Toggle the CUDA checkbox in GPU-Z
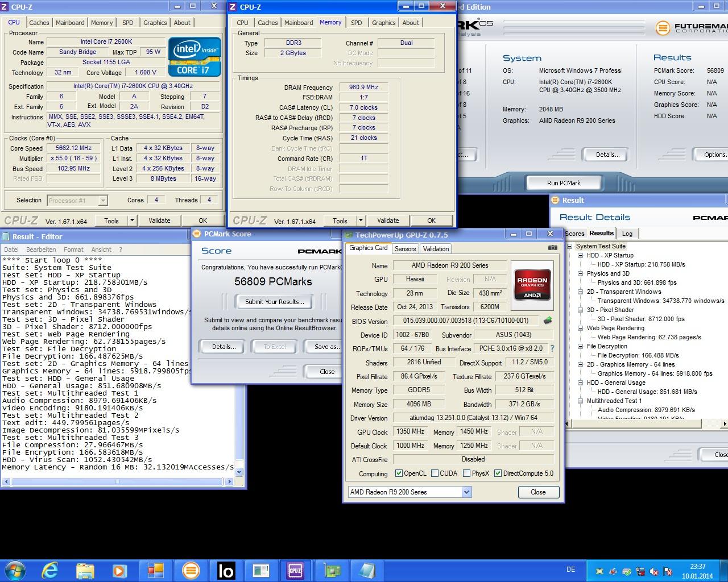The width and height of the screenshot is (728, 582). (x=435, y=473)
